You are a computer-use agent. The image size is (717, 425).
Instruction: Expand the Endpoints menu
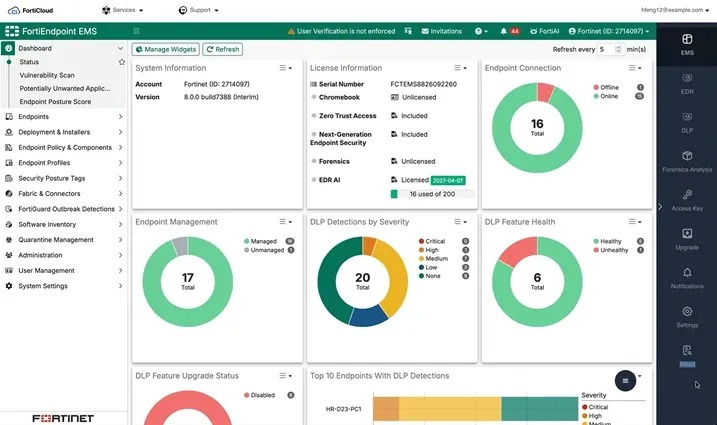click(63, 117)
